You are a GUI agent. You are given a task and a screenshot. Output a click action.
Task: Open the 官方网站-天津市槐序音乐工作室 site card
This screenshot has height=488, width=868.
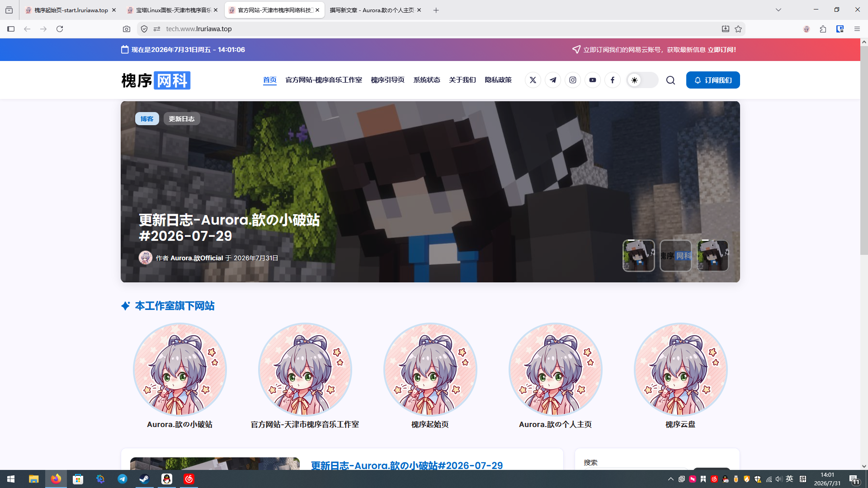coord(305,376)
